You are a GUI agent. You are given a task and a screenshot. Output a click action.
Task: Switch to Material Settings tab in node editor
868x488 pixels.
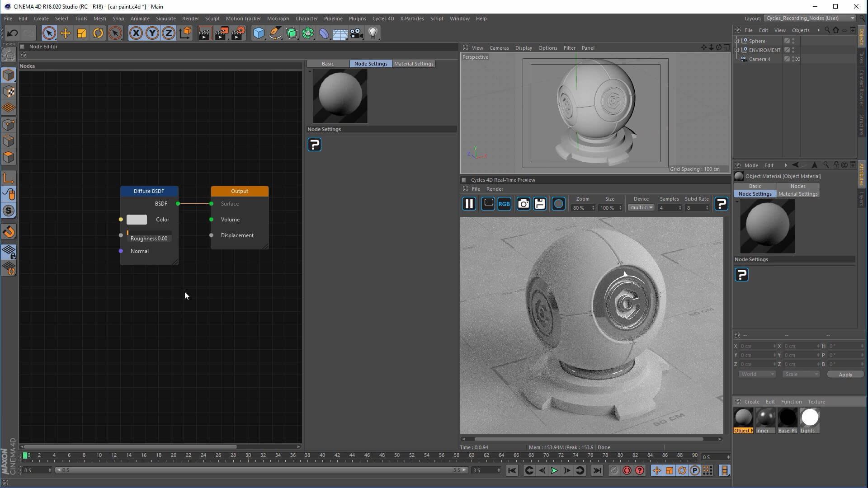click(x=414, y=64)
